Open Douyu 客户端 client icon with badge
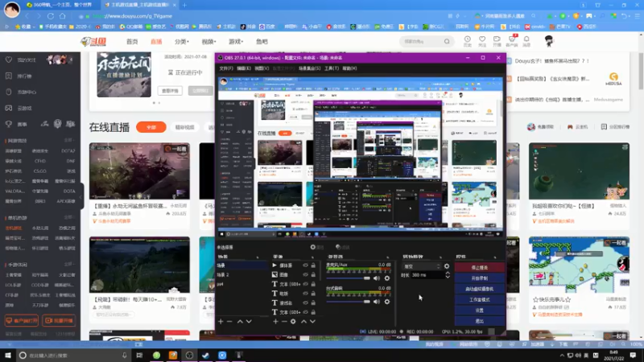 click(512, 41)
